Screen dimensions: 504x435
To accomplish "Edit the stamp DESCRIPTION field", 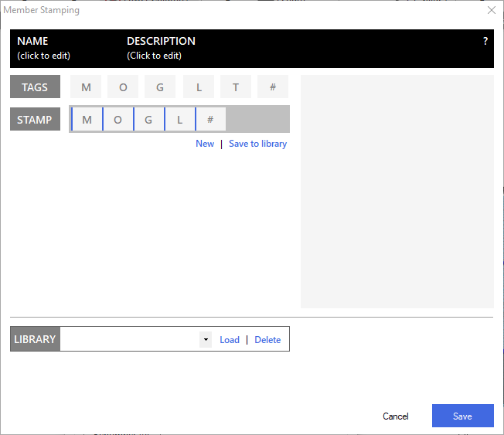I will pyautogui.click(x=155, y=56).
